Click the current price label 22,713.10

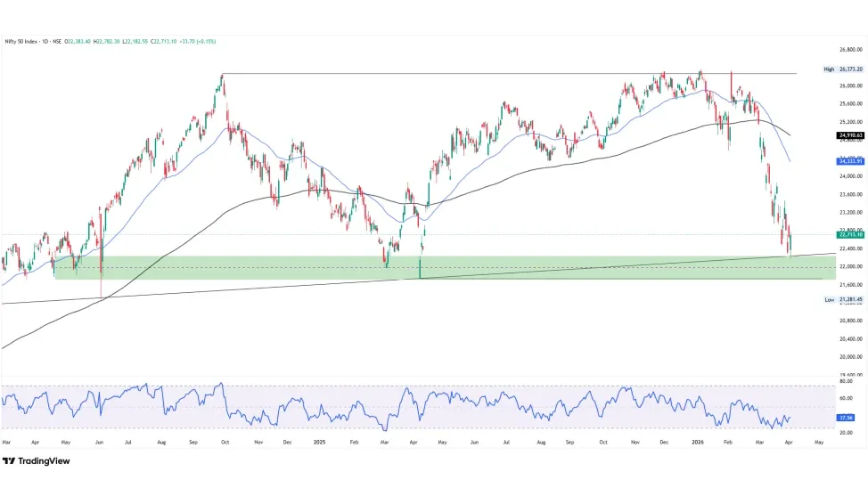click(851, 235)
